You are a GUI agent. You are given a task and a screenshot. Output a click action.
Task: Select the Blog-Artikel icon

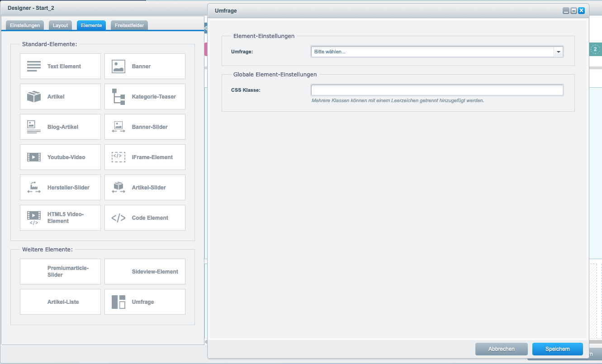click(34, 127)
